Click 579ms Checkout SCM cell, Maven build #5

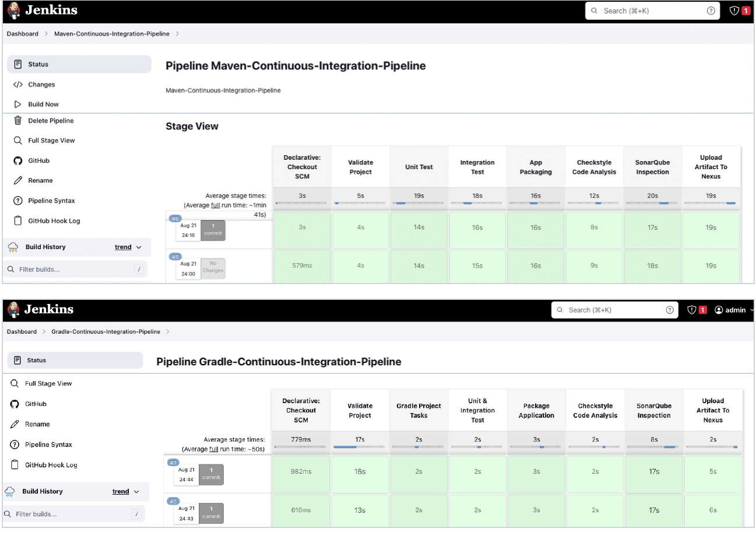coord(302,265)
